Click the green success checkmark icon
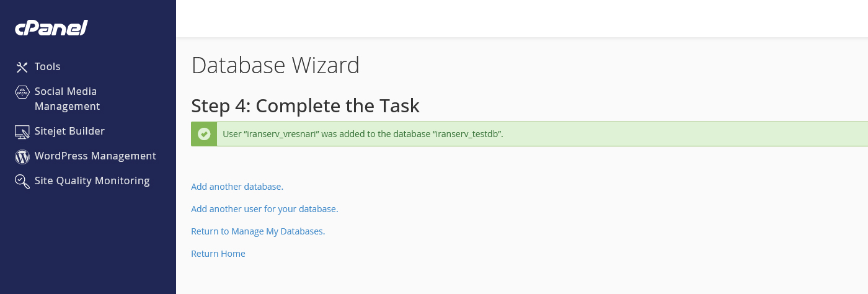Viewport: 868px width, 294px height. [204, 134]
